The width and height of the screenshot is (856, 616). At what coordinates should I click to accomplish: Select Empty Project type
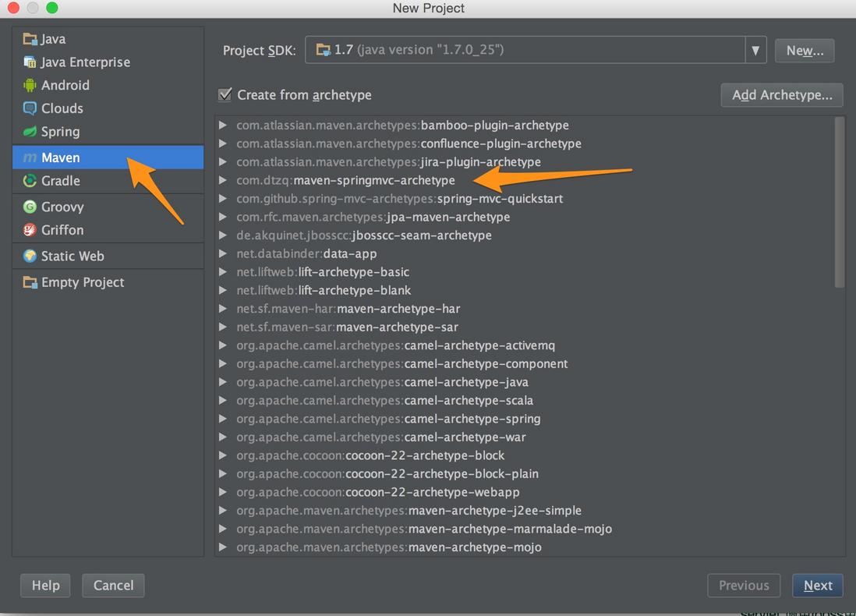click(108, 282)
